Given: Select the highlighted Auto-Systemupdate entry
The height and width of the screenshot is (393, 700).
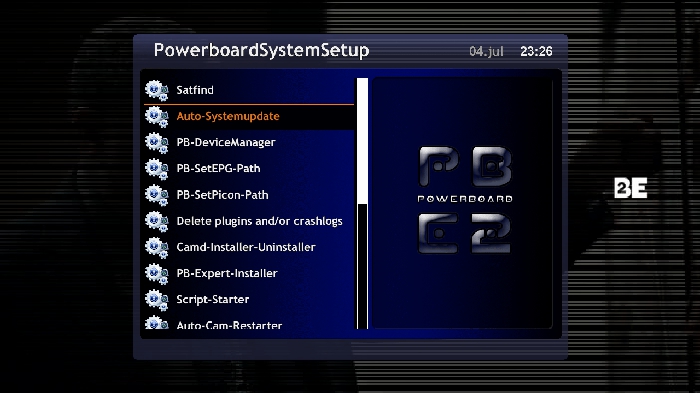Looking at the screenshot, I should pyautogui.click(x=249, y=117).
